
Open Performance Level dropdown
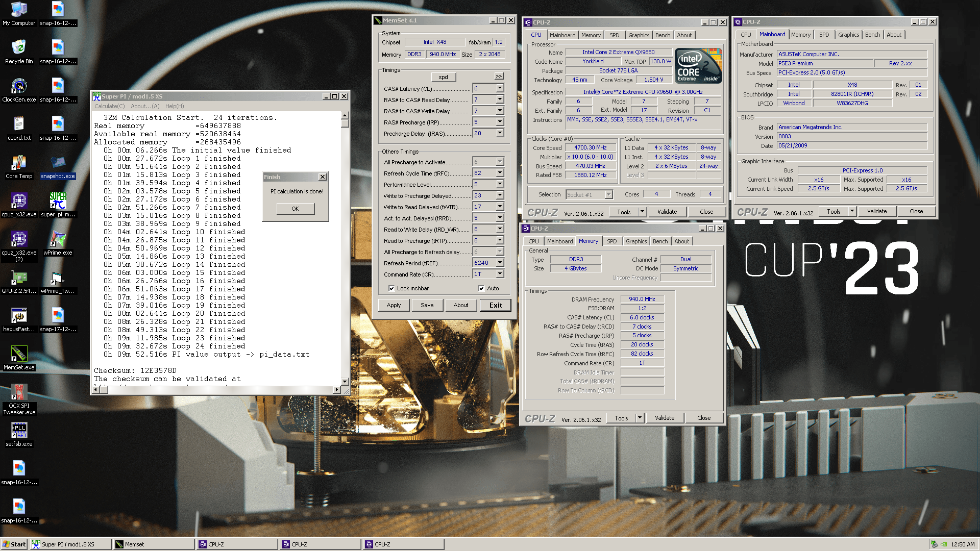(x=500, y=184)
